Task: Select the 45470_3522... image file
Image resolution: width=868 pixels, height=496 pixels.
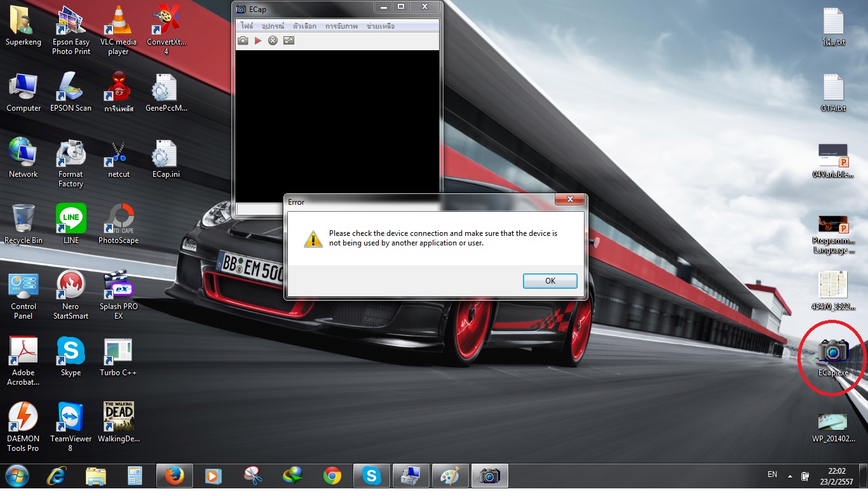Action: point(833,291)
